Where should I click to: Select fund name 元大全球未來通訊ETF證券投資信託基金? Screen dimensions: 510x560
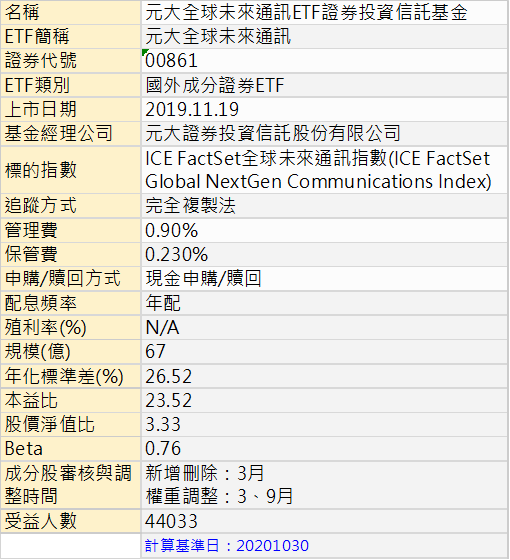point(306,12)
